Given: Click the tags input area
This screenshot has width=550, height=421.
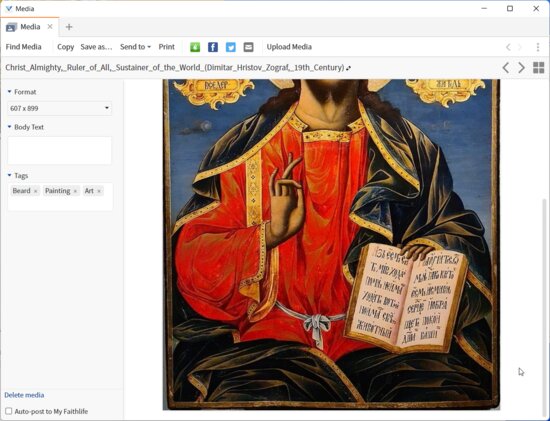Looking at the screenshot, I should (x=60, y=197).
